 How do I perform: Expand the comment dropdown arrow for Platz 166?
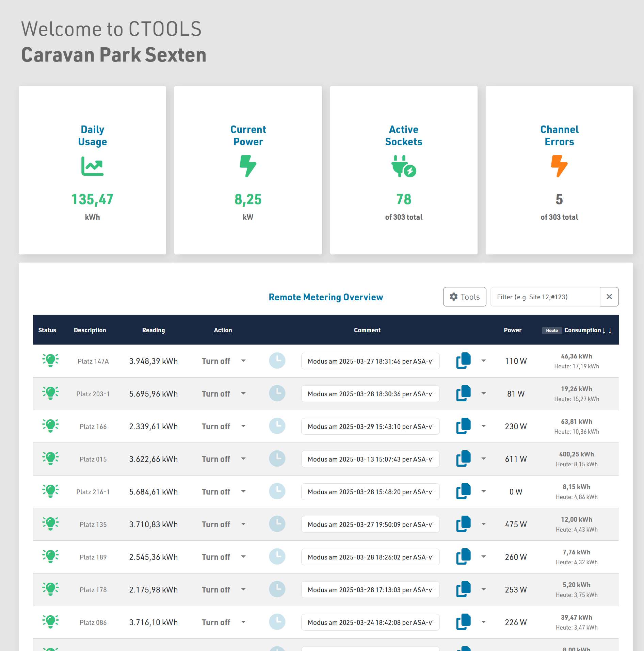[x=483, y=426]
